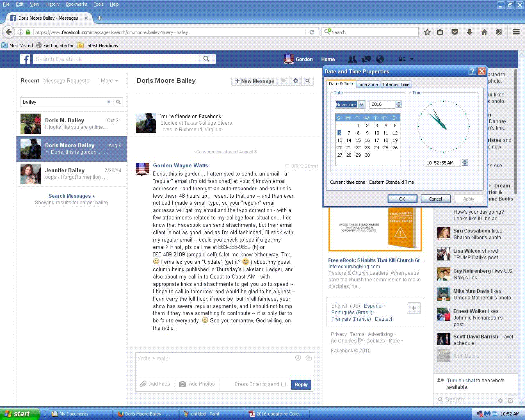The width and height of the screenshot is (525, 420).
Task: Start video call with camera icon
Action: pos(283,81)
